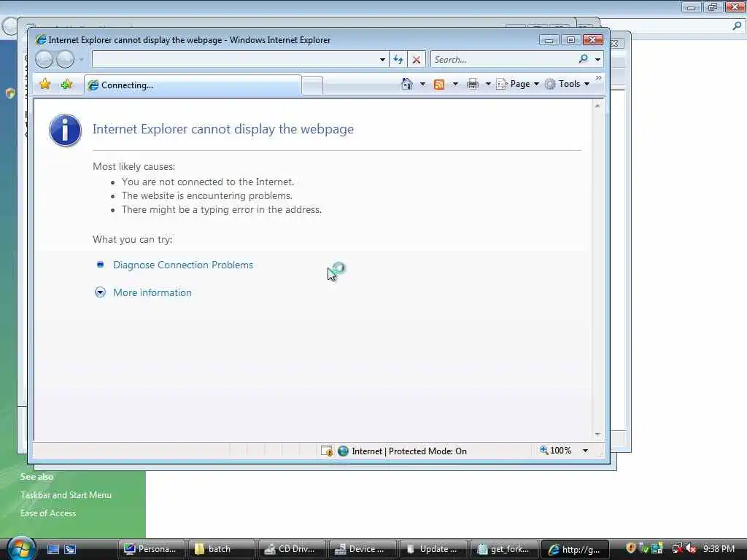Click the Add to Favorites icon
The width and height of the screenshot is (747, 560).
[x=66, y=85]
